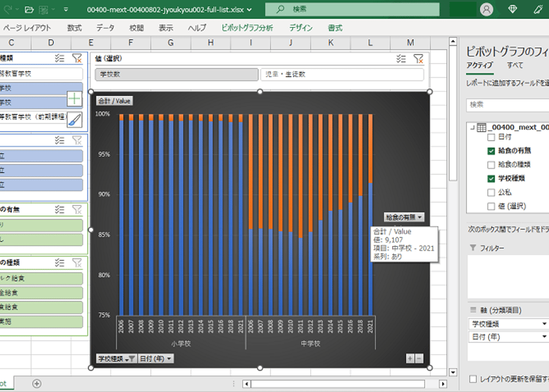The image size is (549, 392).
Task: Uncheck the 給食の有無 field checkbox
Action: [491, 151]
